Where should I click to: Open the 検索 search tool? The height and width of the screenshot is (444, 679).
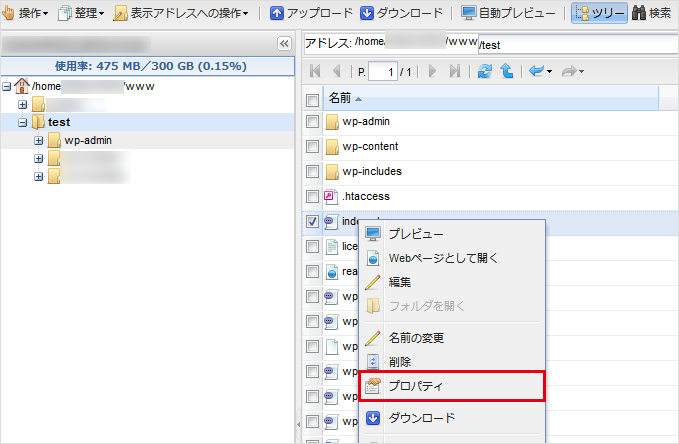(x=652, y=14)
